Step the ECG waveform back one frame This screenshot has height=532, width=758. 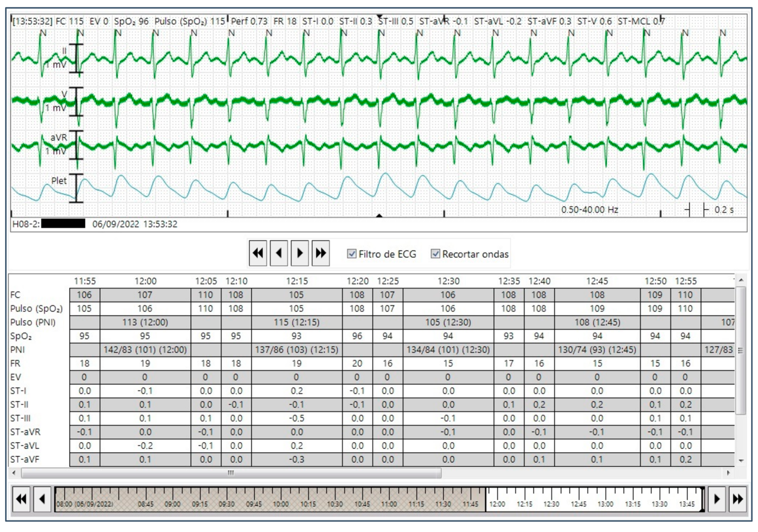coord(279,254)
